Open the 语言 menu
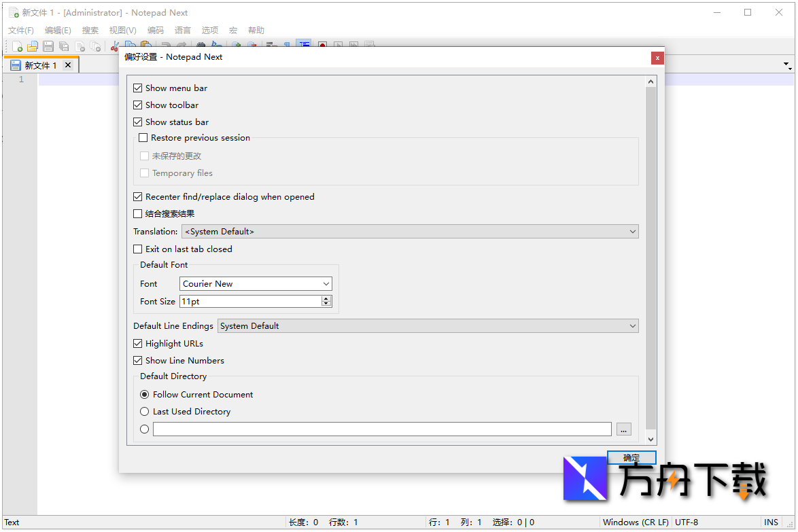The height and width of the screenshot is (532, 798). click(183, 31)
